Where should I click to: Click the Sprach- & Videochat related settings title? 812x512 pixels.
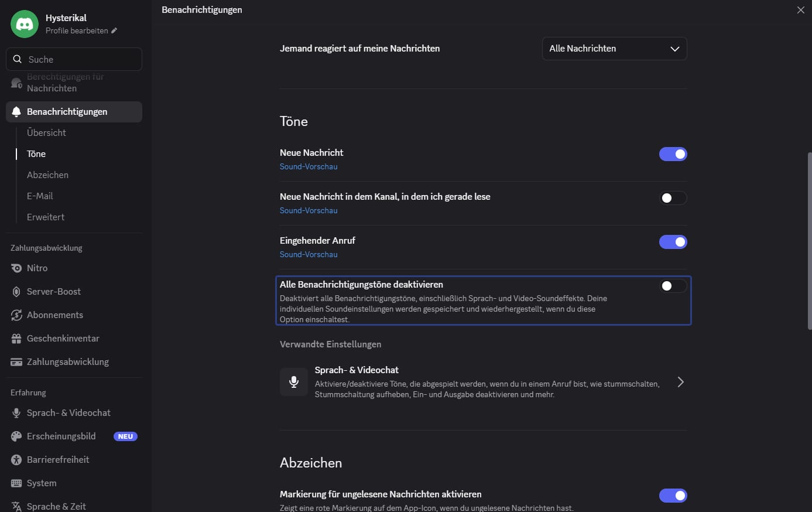[357, 370]
